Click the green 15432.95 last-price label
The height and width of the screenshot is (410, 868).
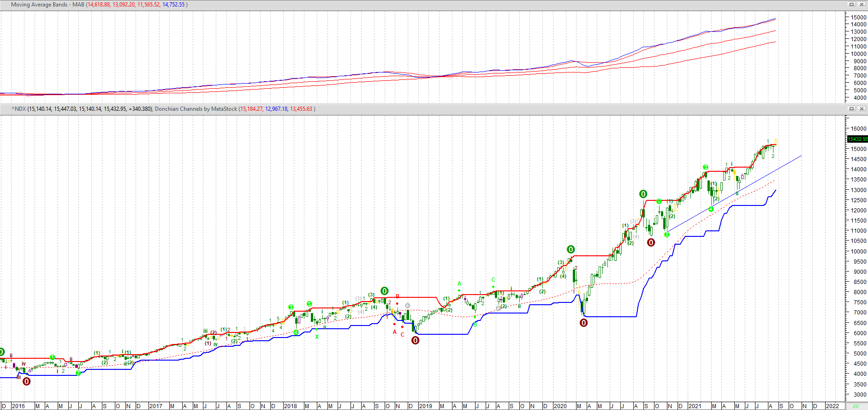tap(857, 139)
